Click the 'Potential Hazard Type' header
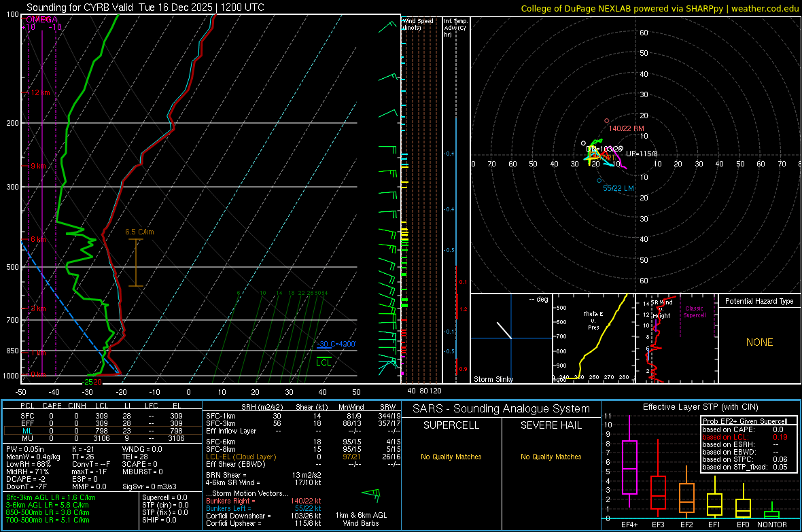The width and height of the screenshot is (802, 532). 759,301
